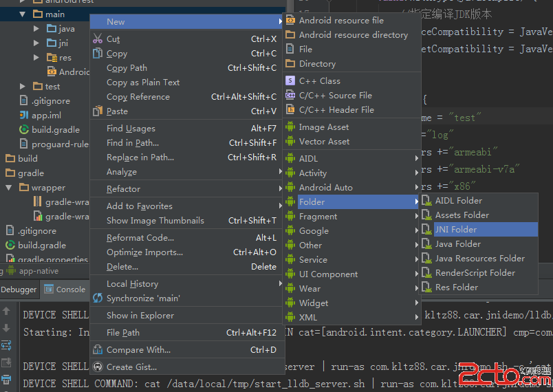553x392 pixels.
Task: Click the print icon in console sidebar
Action: point(6,380)
